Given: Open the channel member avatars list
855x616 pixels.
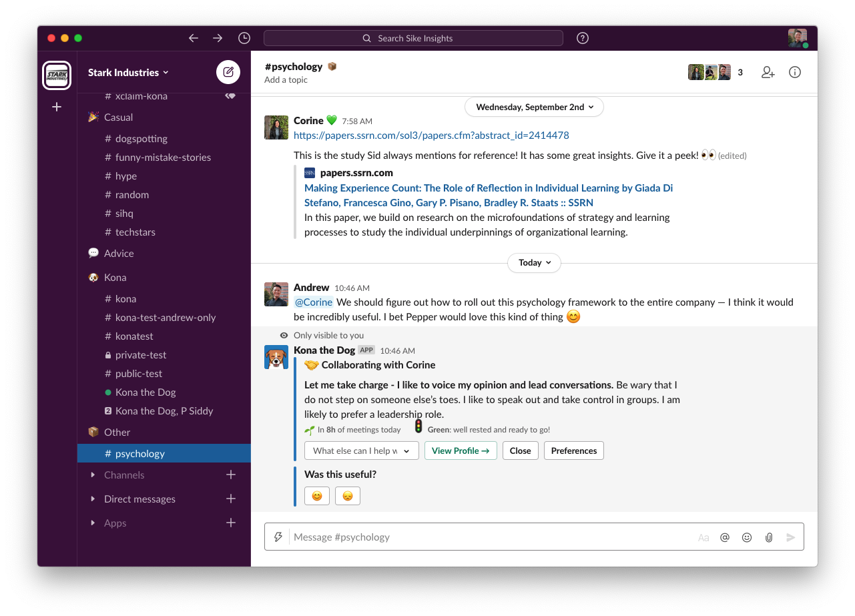Looking at the screenshot, I should (x=716, y=72).
